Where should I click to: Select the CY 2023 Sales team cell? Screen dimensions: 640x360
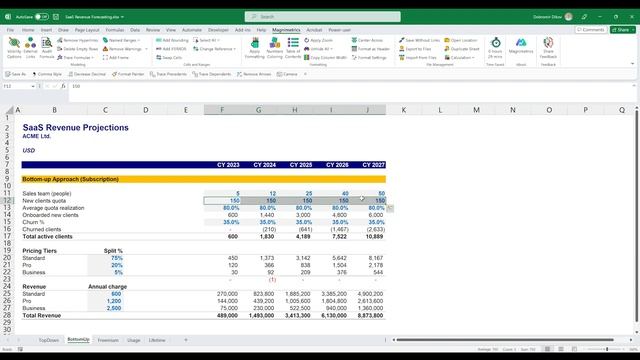click(x=222, y=193)
